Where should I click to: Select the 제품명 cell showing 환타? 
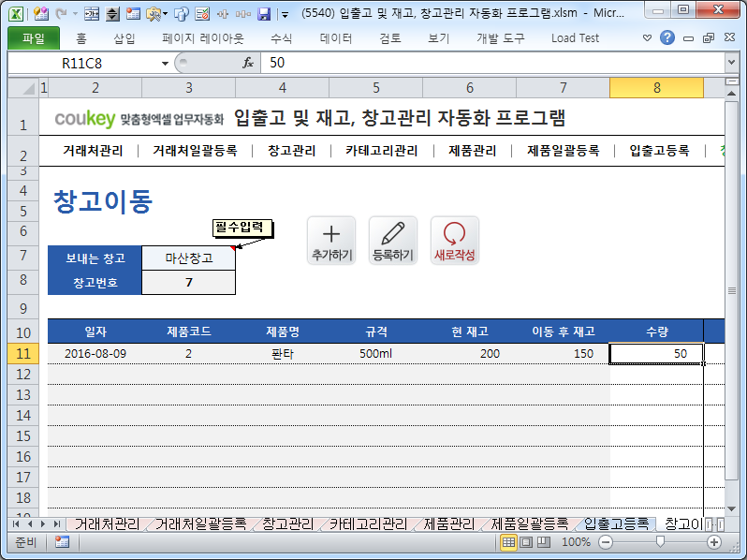283,354
